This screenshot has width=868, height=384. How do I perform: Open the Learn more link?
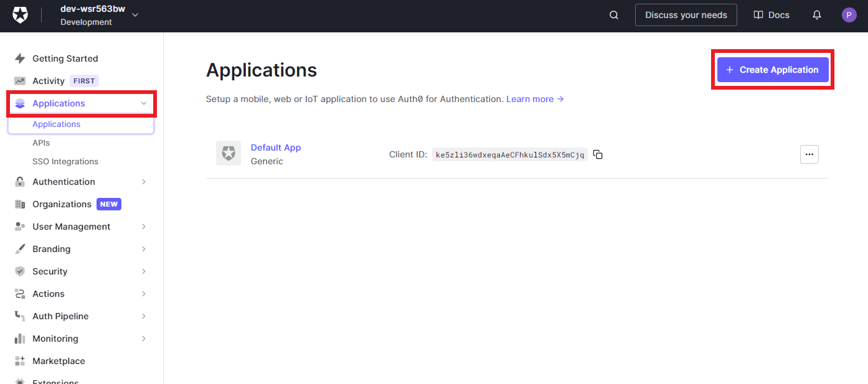pos(530,98)
